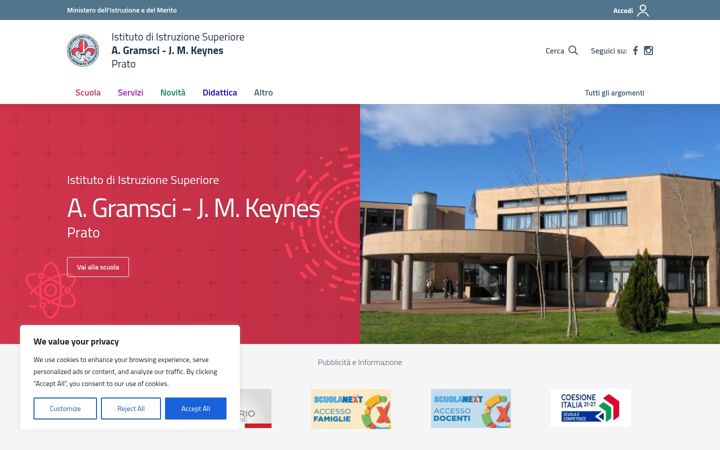Open ScuolaNext Accesso Docenti banner
The width and height of the screenshot is (720, 450).
click(471, 409)
